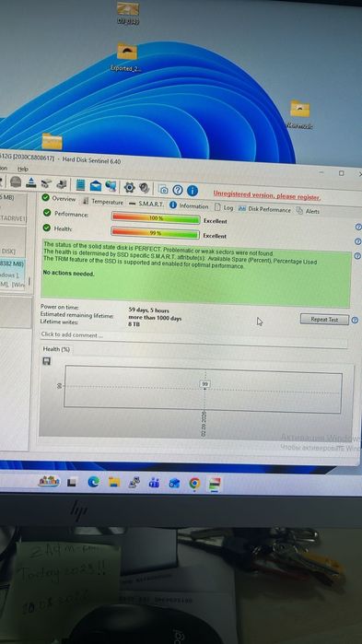Launch Google Chrome from the taskbar
362x644 pixels.
tap(194, 484)
